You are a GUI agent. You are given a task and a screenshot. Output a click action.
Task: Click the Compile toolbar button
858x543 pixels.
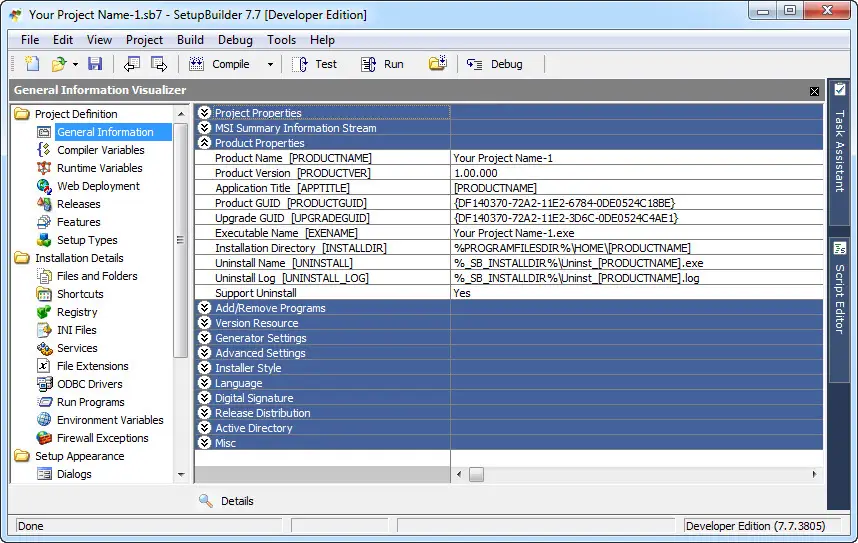pyautogui.click(x=219, y=64)
